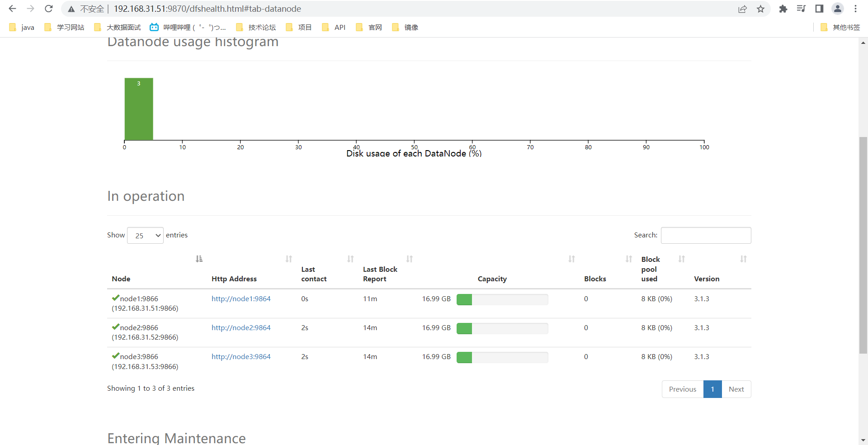
Task: Click node2 capacity usage bar
Action: 502,328
